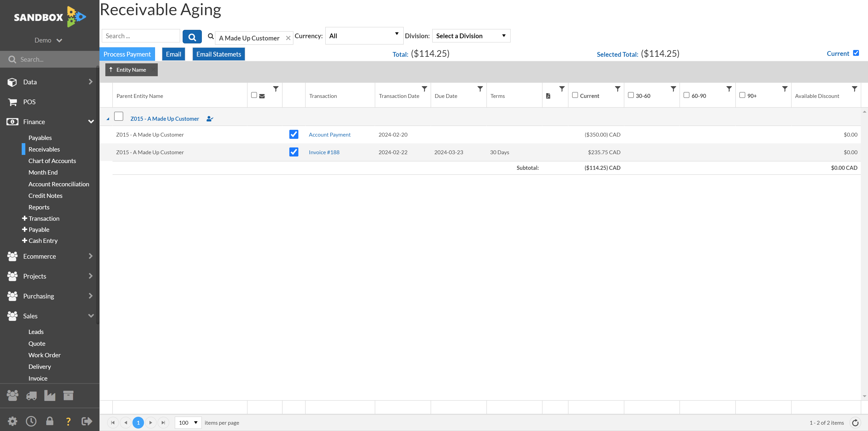
Task: Click the Invoice #188 hyperlink
Action: [324, 152]
